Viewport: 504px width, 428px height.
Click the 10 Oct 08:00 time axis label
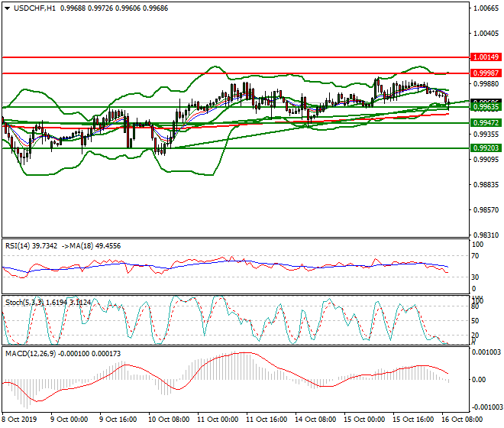pyautogui.click(x=169, y=420)
